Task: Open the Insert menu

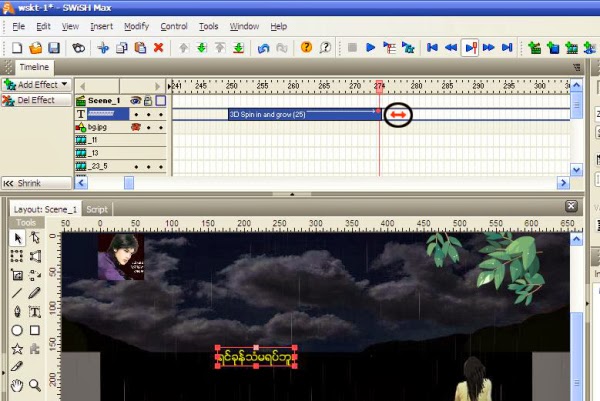Action: tap(101, 26)
